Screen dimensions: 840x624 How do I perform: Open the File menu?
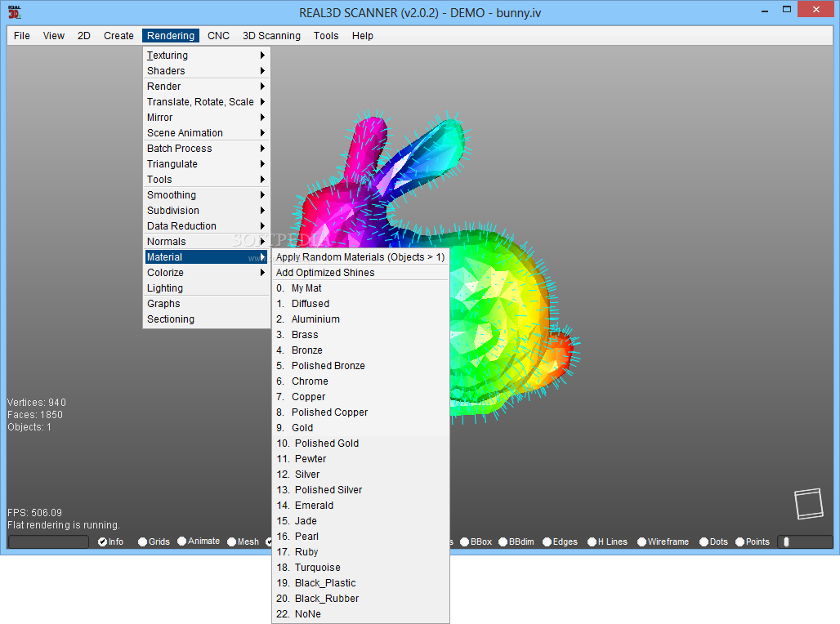point(22,36)
